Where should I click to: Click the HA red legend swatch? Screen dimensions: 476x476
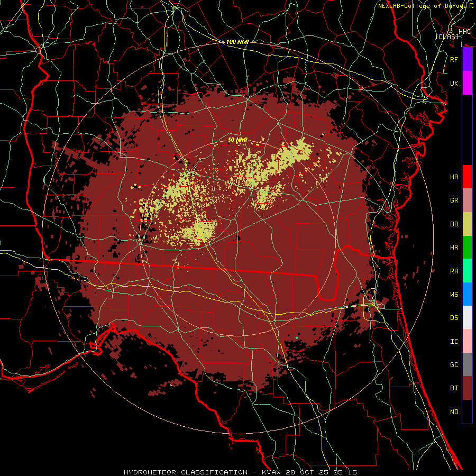click(467, 177)
